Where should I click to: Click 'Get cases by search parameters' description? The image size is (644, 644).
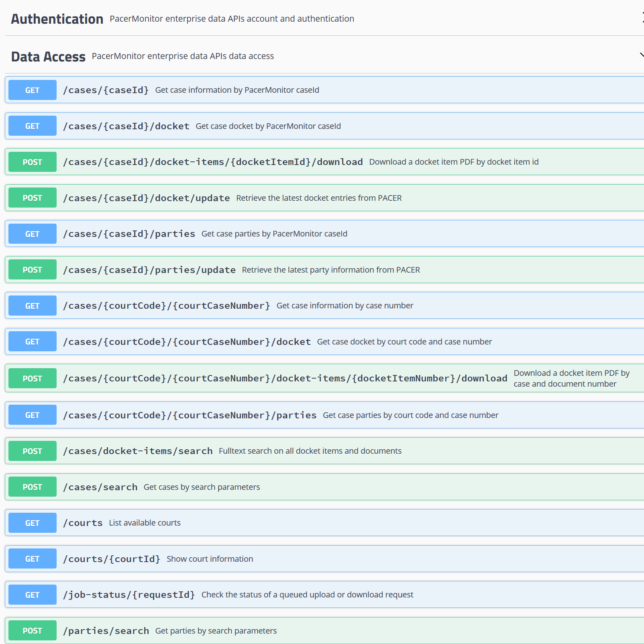pos(202,487)
